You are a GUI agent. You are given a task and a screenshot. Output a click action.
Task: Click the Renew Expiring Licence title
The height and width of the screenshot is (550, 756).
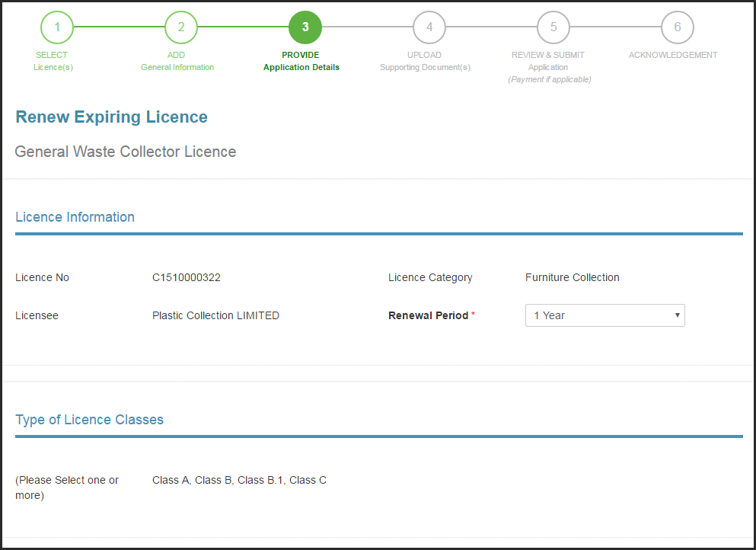pos(111,117)
